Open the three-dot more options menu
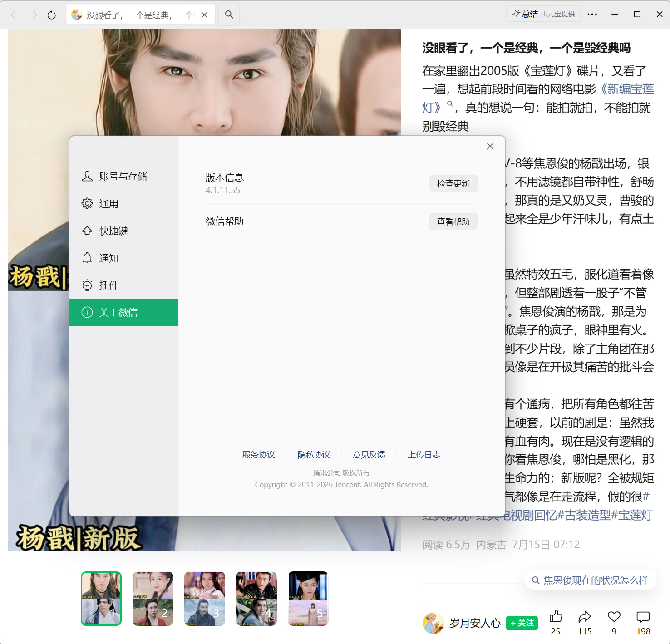 592,14
